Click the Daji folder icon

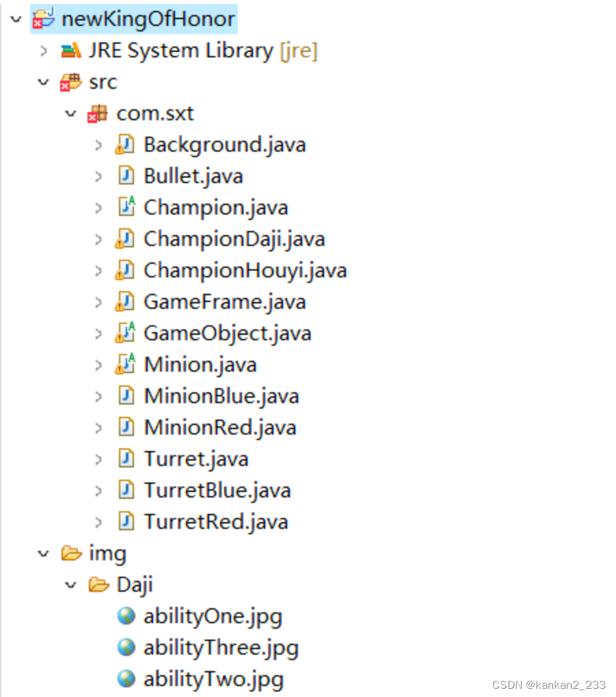point(98,585)
